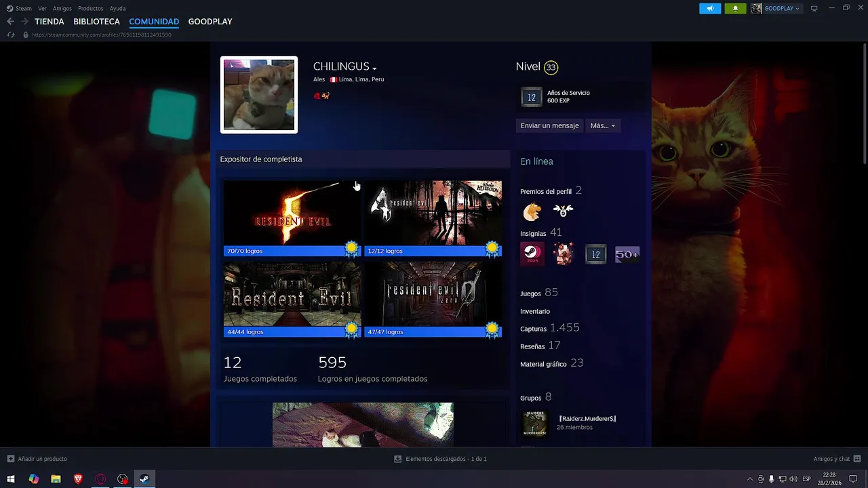Open the volume speaker tray icon
The width and height of the screenshot is (868, 488).
(793, 479)
